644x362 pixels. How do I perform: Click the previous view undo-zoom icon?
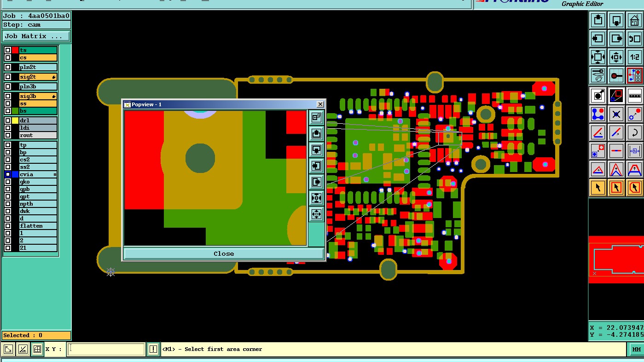(635, 39)
